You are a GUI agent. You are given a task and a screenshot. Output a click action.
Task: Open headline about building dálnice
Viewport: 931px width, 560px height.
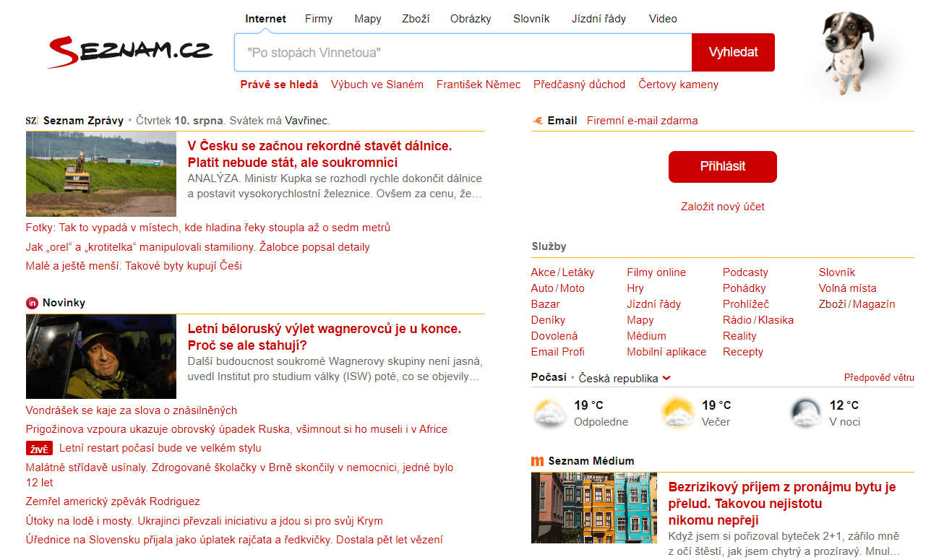319,154
